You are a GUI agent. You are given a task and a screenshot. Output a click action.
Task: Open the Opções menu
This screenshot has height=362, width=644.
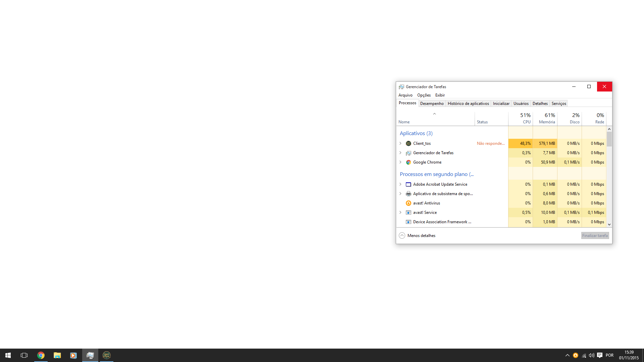424,95
